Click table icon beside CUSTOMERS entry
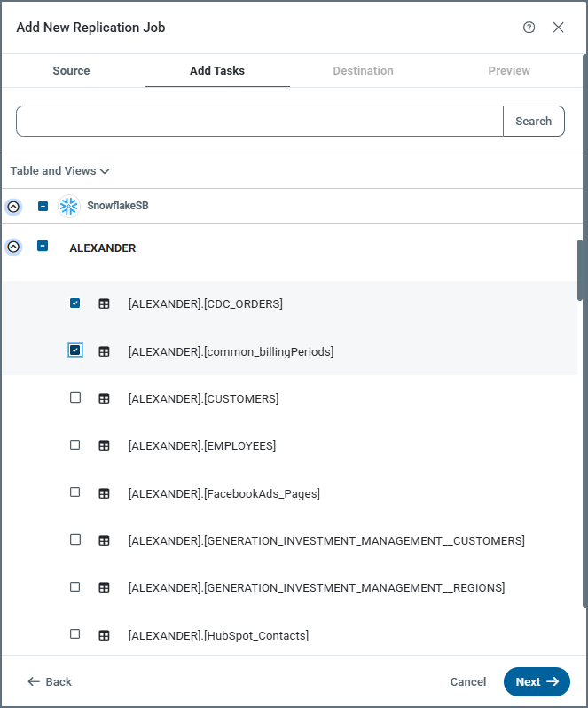The image size is (588, 708). tap(104, 399)
